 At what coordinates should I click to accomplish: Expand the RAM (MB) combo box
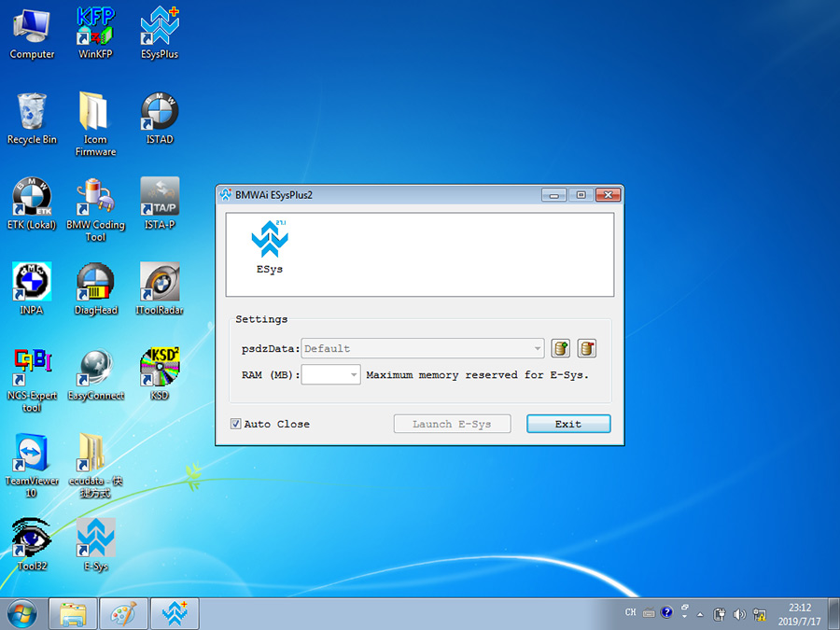click(330, 374)
